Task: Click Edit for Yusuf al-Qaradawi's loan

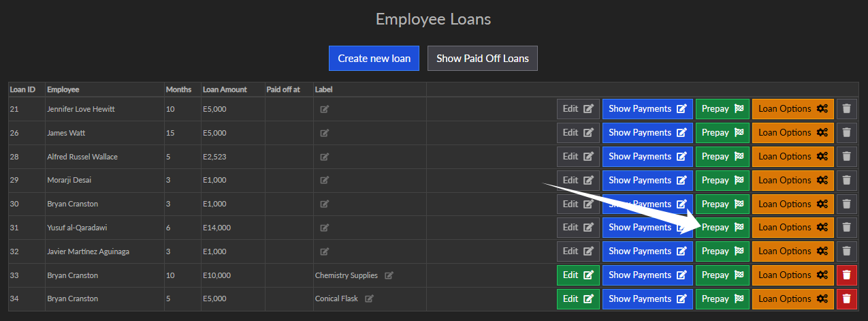Action: point(578,228)
